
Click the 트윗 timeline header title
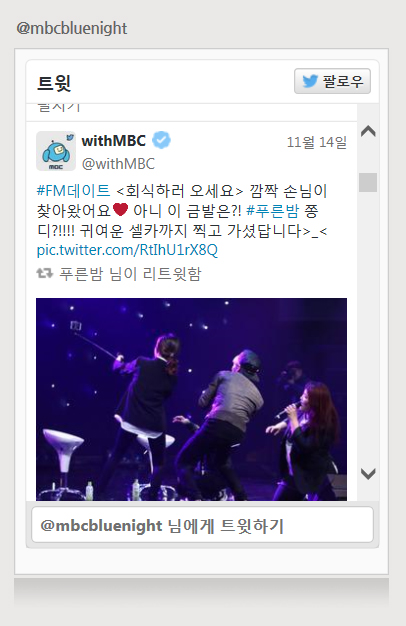tap(54, 83)
